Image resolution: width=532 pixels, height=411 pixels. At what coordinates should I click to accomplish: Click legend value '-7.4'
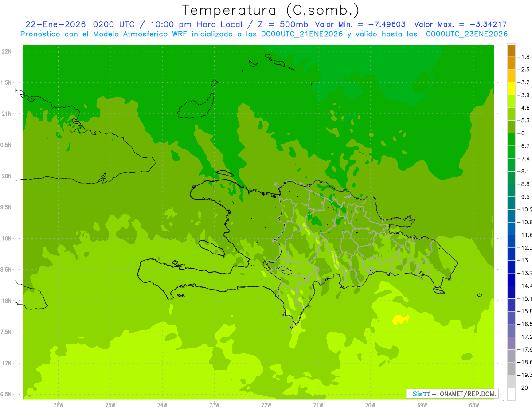click(x=524, y=159)
